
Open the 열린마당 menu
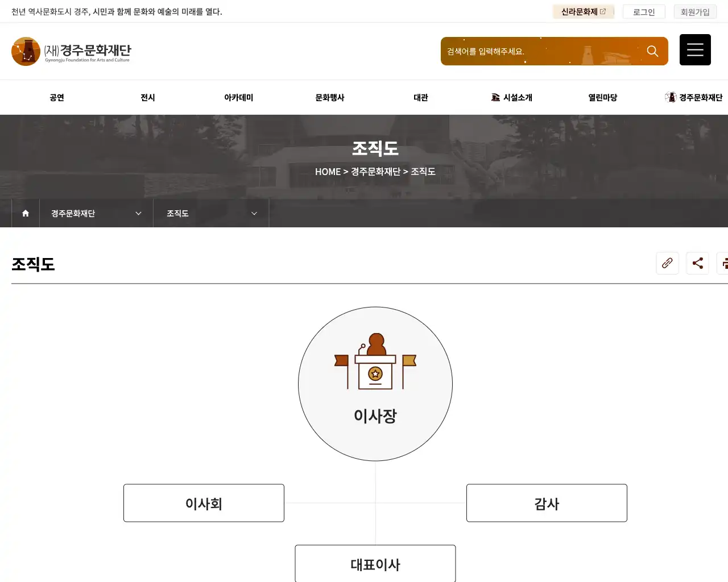point(603,97)
